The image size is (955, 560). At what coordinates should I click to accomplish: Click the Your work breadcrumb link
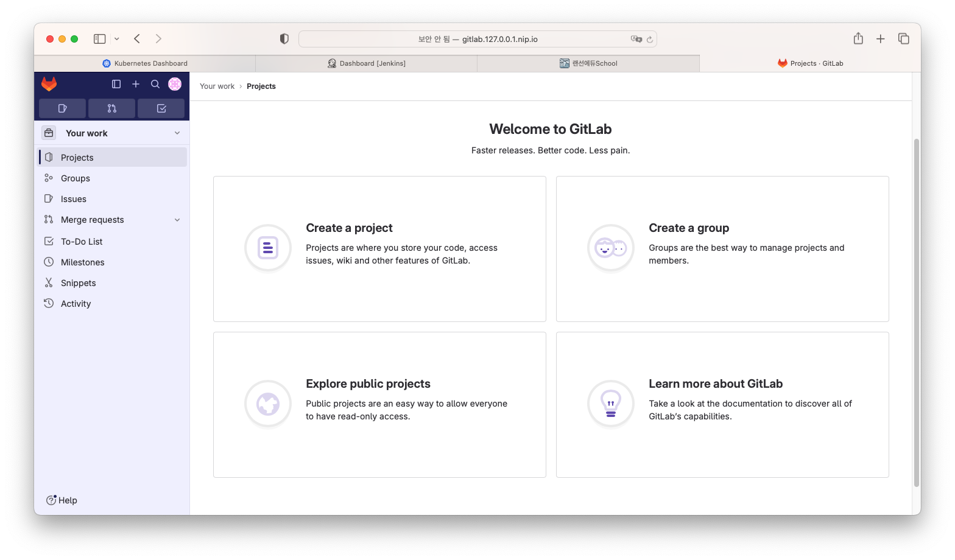217,86
